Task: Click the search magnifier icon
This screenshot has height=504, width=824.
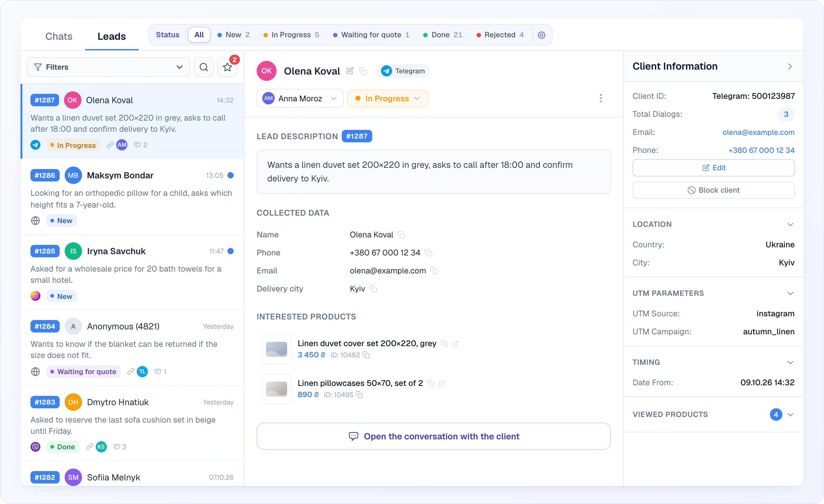Action: point(204,67)
